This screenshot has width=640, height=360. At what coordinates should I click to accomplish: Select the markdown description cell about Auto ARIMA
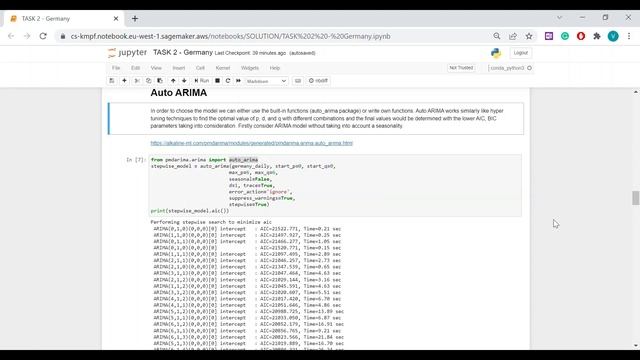click(316, 118)
